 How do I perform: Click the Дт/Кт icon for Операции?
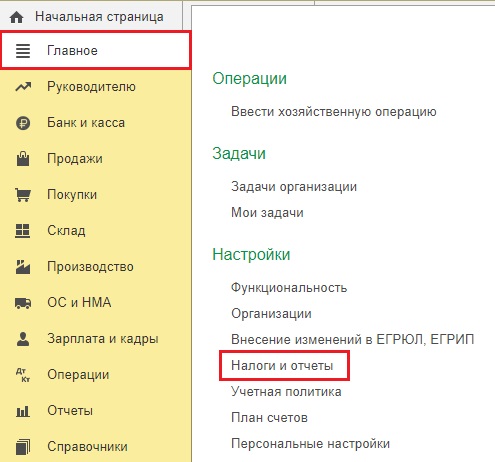[23, 375]
